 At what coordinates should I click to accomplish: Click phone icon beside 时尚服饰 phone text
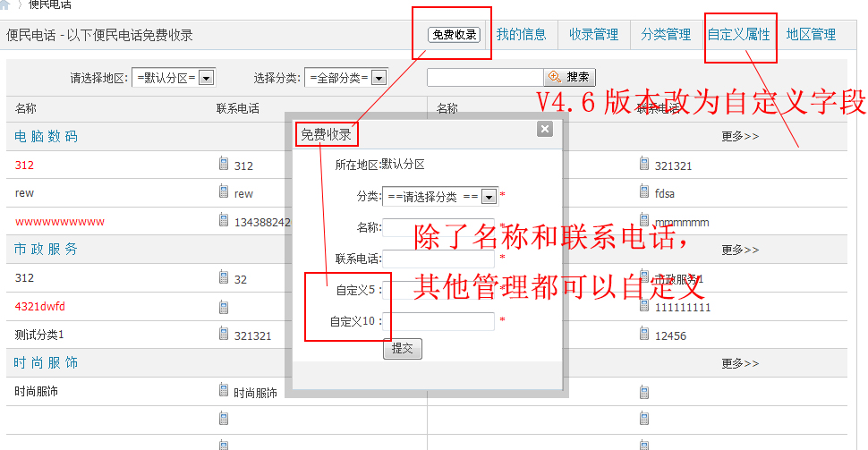coord(224,390)
